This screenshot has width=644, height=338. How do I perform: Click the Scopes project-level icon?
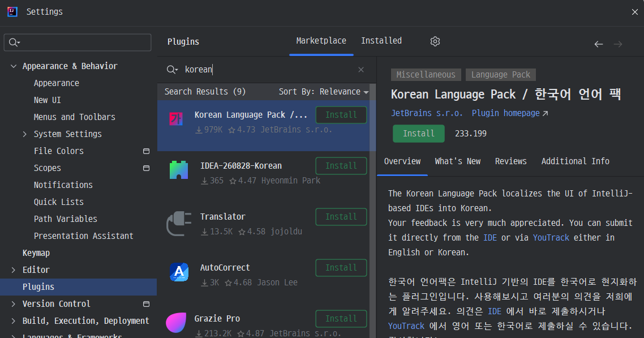(x=146, y=168)
